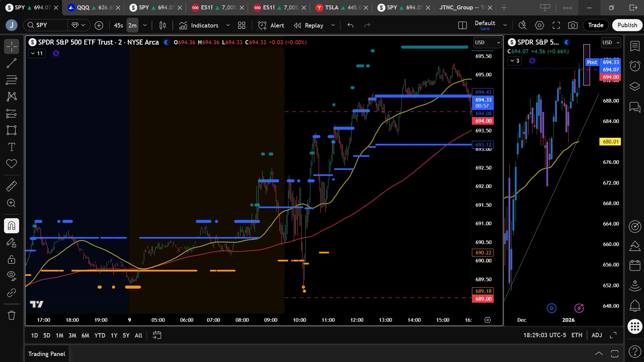
Task: Select the 5D time range
Action: [47, 335]
